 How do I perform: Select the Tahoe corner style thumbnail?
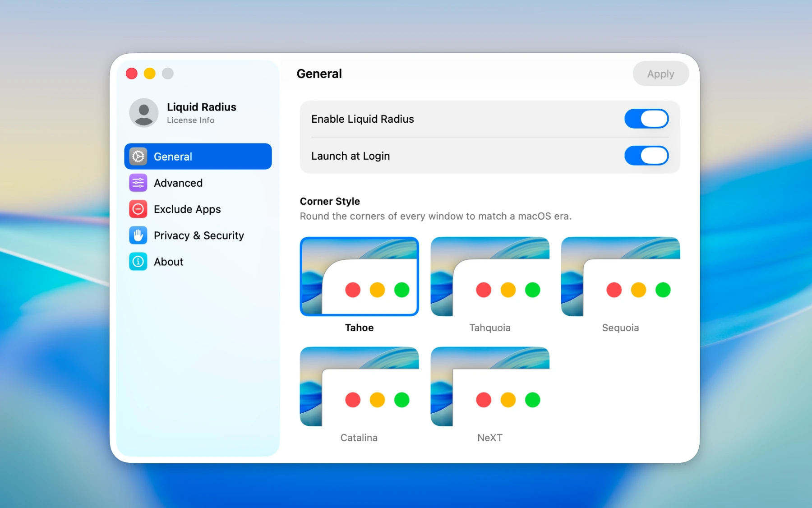coord(360,276)
